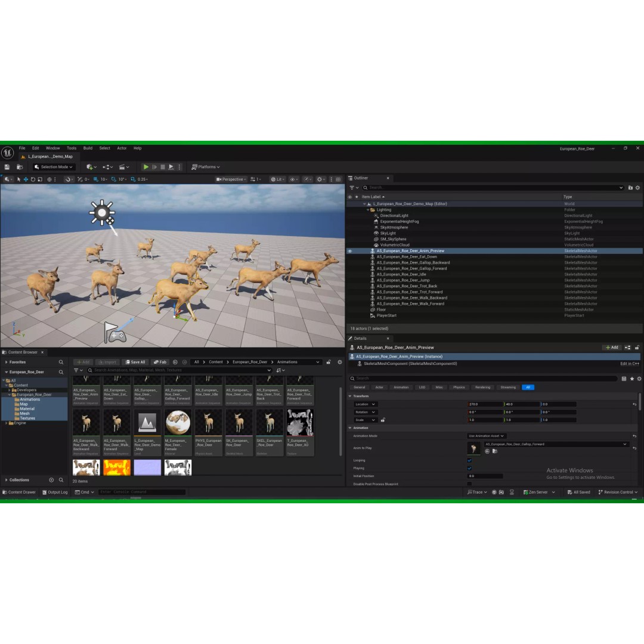The image size is (644, 644).
Task: Click the Initial Position value field
Action: [485, 476]
